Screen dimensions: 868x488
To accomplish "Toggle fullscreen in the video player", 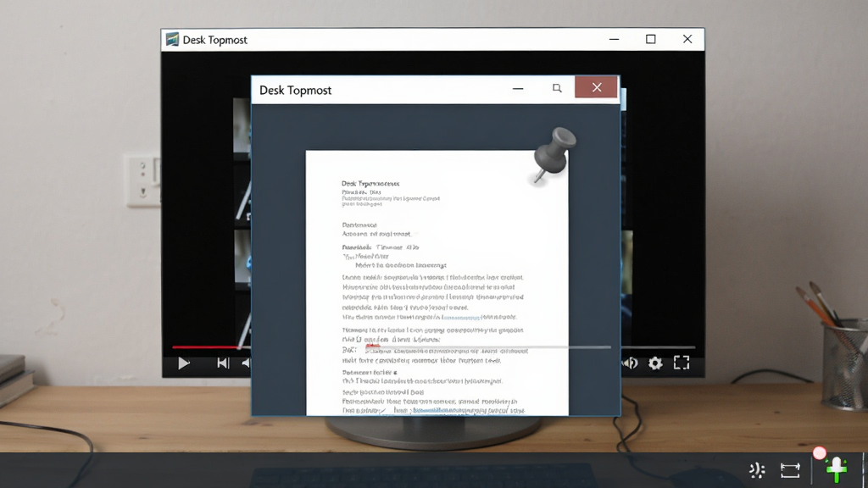I will [682, 363].
